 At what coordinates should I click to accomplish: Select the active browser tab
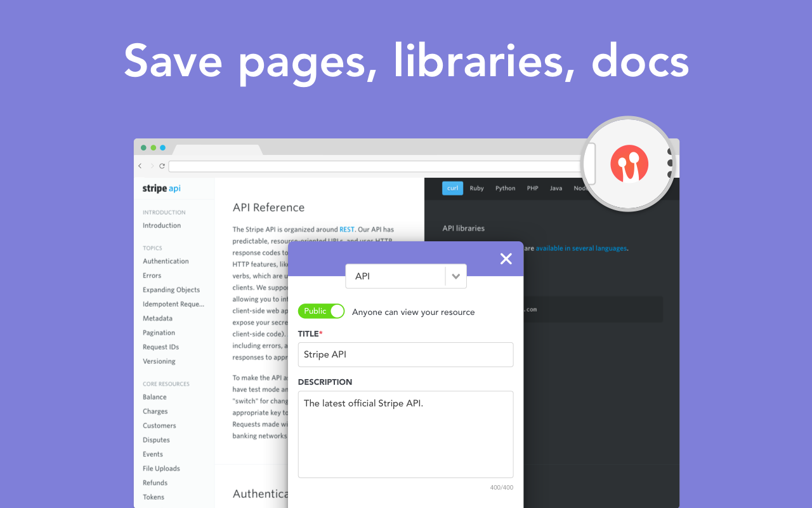tap(217, 150)
